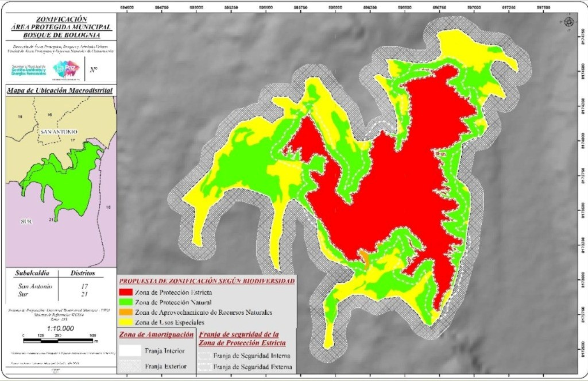Click the Franja de Seguridad Externa line symbol
The width and height of the screenshot is (588, 381).
[204, 367]
